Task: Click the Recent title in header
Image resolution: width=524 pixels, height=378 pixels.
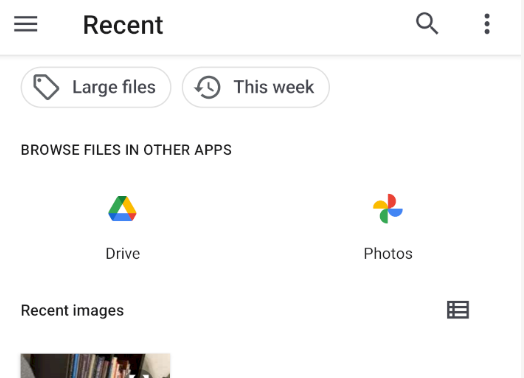Action: (123, 25)
